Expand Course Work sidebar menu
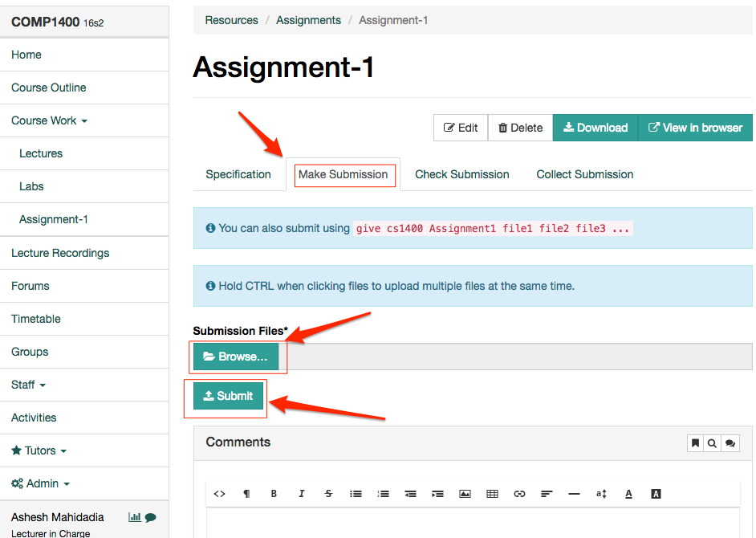756x538 pixels. 84,120
